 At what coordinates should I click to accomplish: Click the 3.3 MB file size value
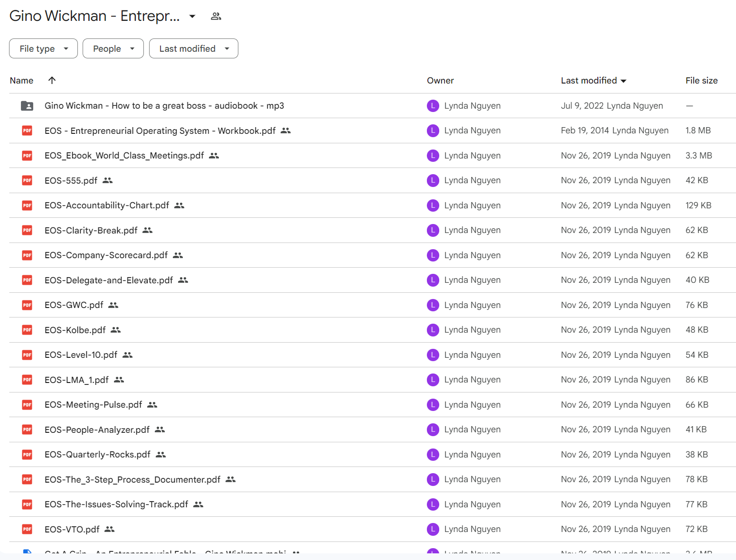[x=698, y=156]
